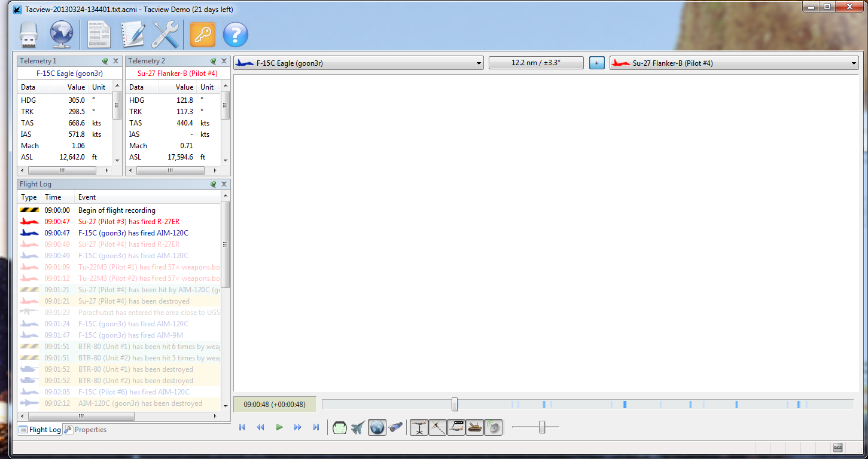Click the blue plus button between selectors
Viewport: 868px width, 459px height.
pyautogui.click(x=597, y=63)
